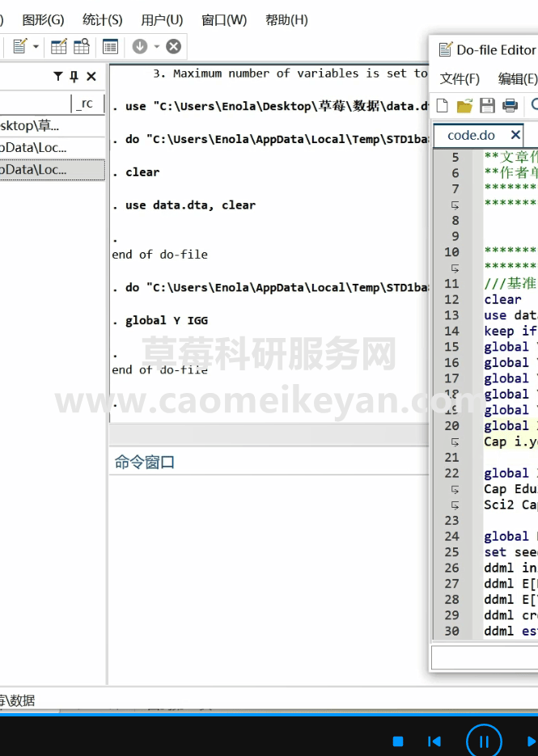Pause the video playback

[484, 741]
